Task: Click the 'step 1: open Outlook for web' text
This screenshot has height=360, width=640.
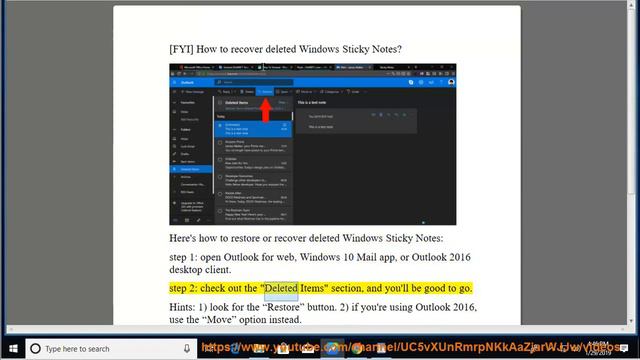Action: pyautogui.click(x=320, y=263)
